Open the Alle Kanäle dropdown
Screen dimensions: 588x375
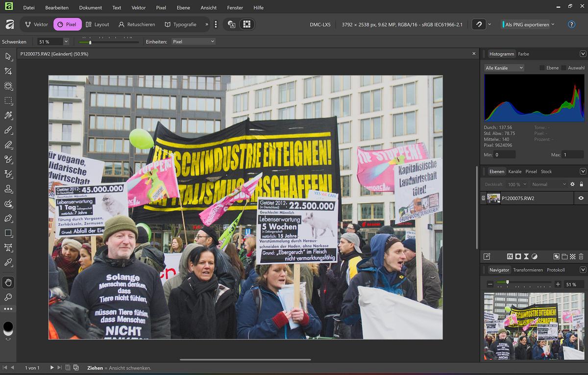point(504,67)
